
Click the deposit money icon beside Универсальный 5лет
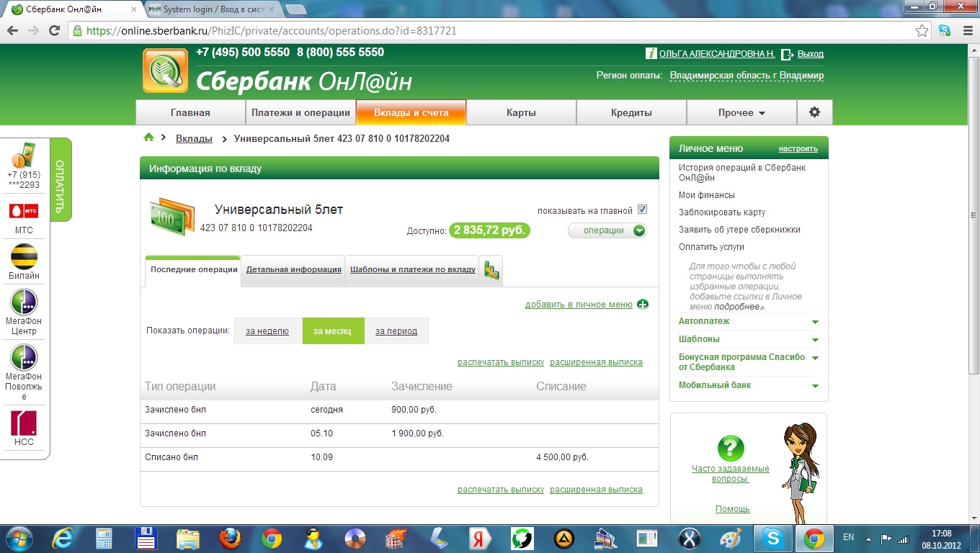(171, 216)
